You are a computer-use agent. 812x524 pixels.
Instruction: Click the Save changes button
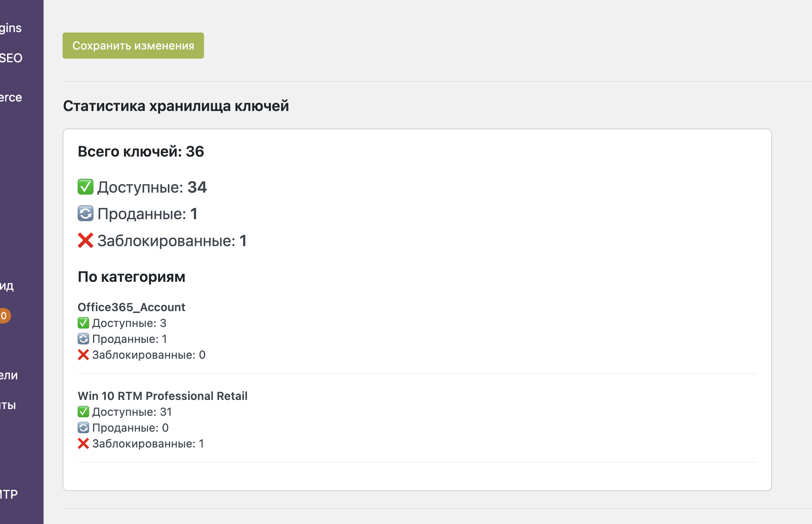point(133,46)
